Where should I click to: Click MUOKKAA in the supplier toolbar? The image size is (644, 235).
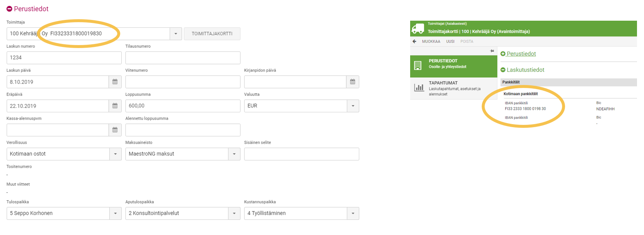pyautogui.click(x=431, y=41)
